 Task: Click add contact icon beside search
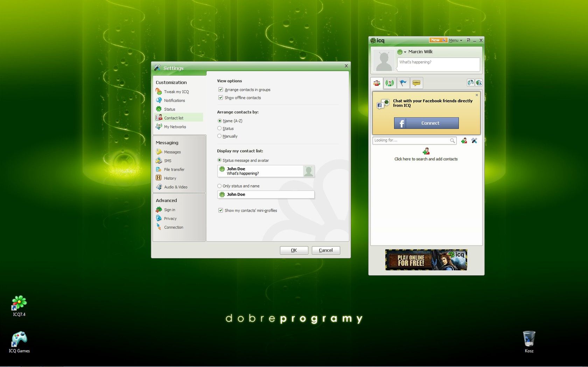pyautogui.click(x=464, y=140)
